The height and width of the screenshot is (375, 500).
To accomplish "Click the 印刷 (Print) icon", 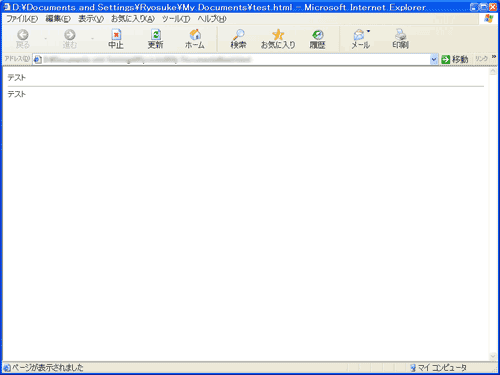I will 400,39.
